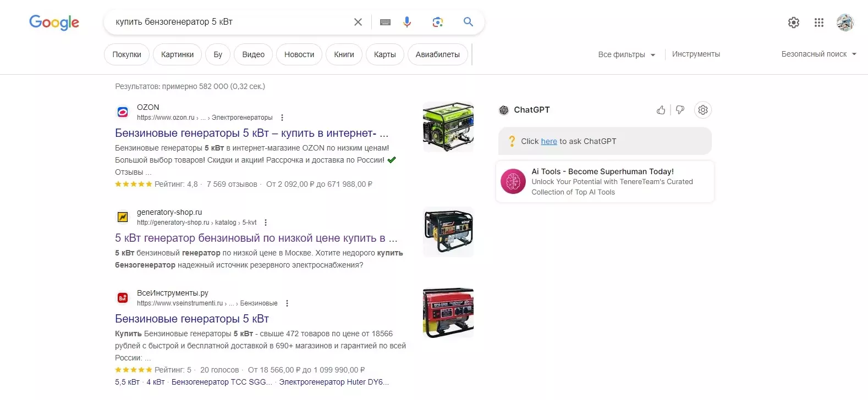868x400 pixels.
Task: Click the ChatGPT logo icon
Action: tap(504, 110)
